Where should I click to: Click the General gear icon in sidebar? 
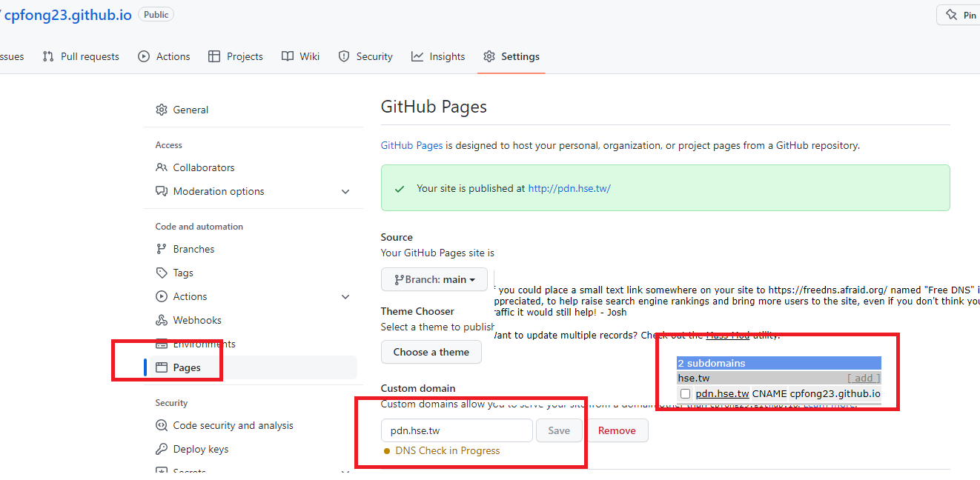pos(162,110)
